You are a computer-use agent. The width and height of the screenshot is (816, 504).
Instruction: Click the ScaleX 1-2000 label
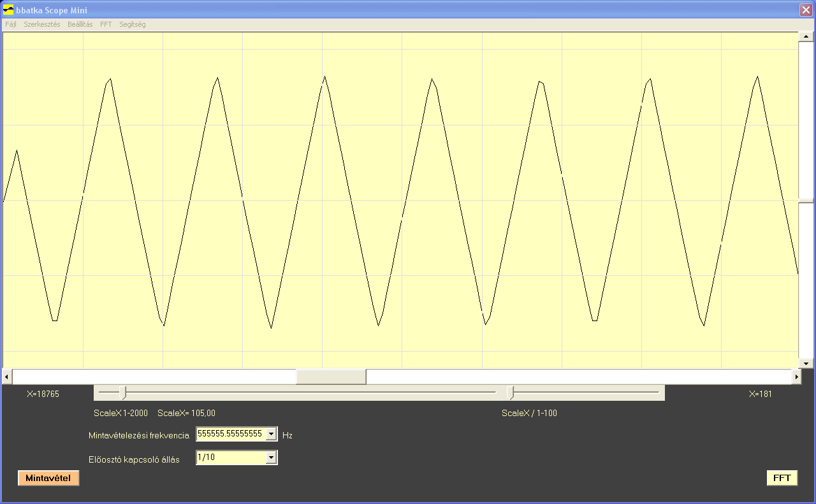tap(120, 414)
